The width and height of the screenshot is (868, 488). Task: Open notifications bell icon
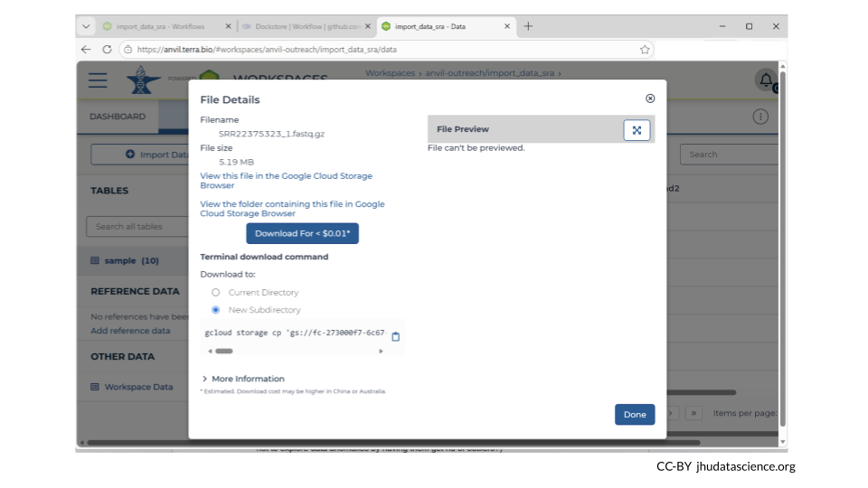coord(766,80)
